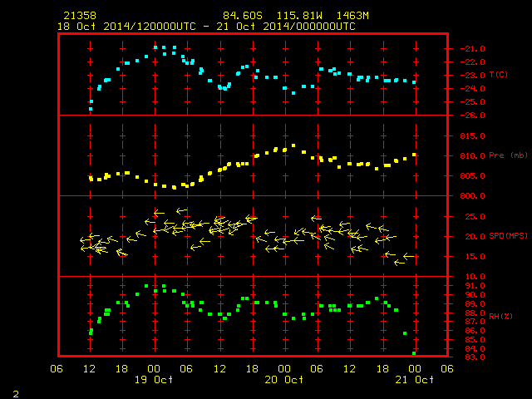Click the lowest cyan temperature point at 12 UTC
The image size is (532, 399).
91,109
